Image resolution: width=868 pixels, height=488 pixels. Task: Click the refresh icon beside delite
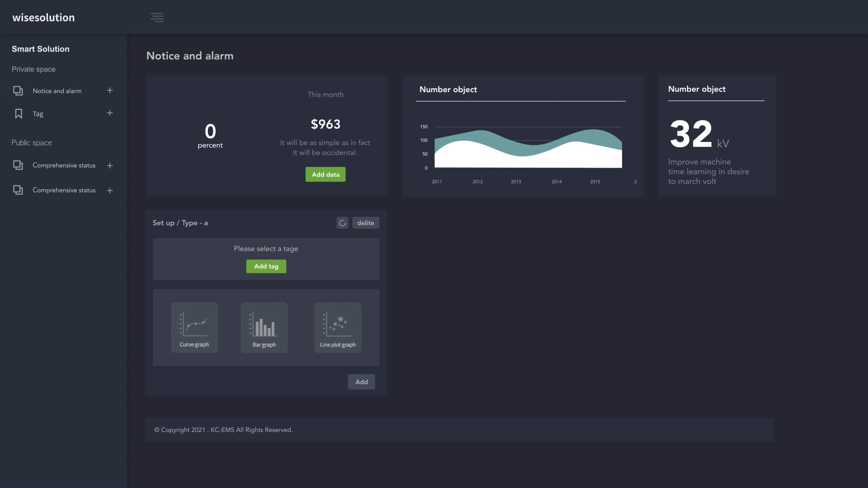point(342,223)
